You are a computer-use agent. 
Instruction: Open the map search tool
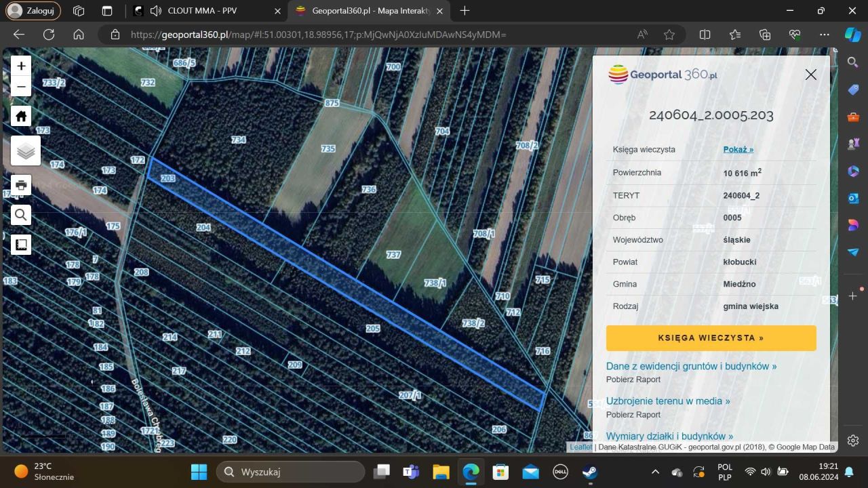pos(21,215)
